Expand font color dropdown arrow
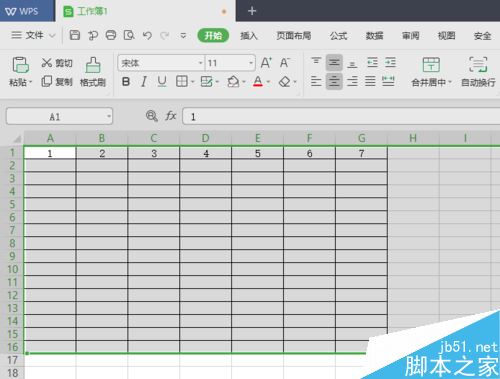 268,82
